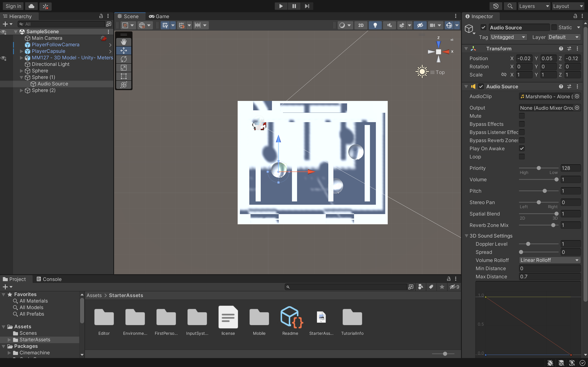Toggle scene audio mute icon
The width and height of the screenshot is (588, 367).
click(x=390, y=25)
